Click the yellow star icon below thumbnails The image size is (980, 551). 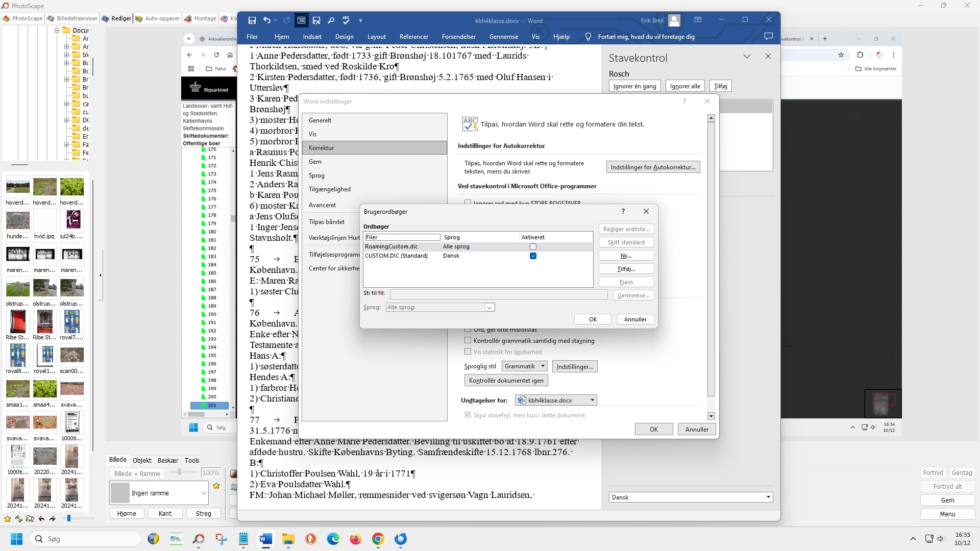tap(8, 519)
